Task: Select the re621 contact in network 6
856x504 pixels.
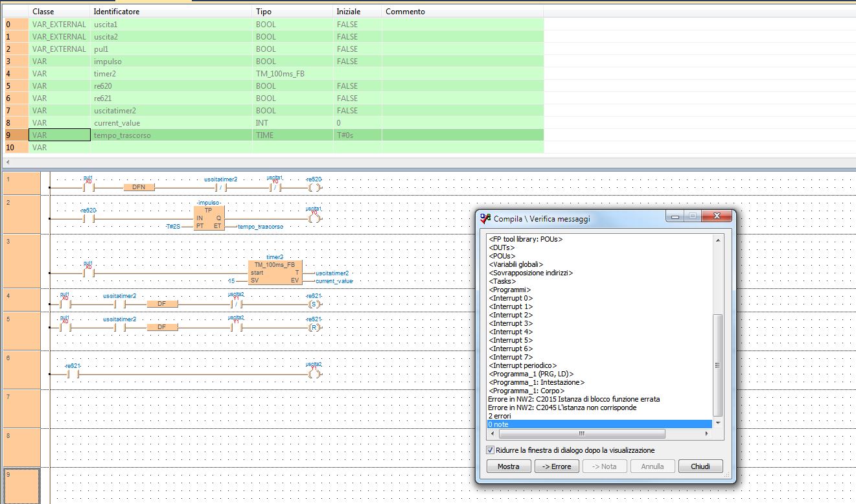Action: [73, 374]
